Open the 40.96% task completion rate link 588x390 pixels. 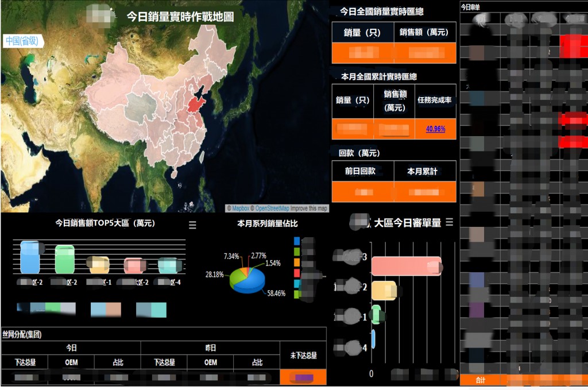(435, 129)
